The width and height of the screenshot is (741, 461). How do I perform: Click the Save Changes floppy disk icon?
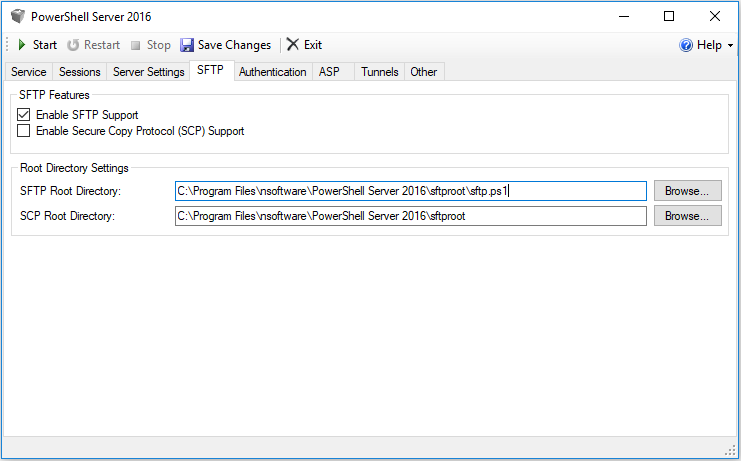tap(187, 45)
